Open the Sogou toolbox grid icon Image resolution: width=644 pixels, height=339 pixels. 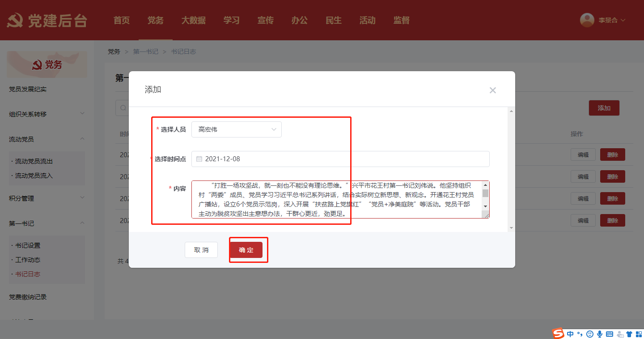coord(639,334)
